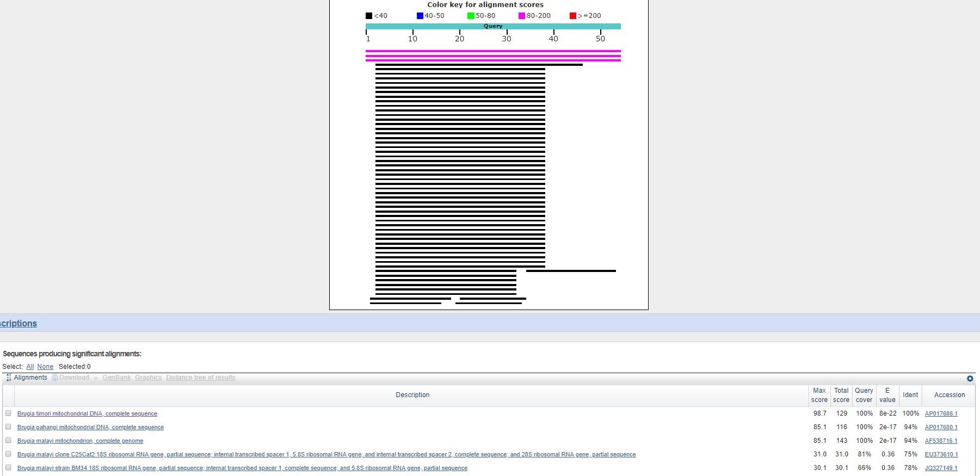980x476 pixels.
Task: Click the blue 40-50 color key square
Action: tap(420, 16)
